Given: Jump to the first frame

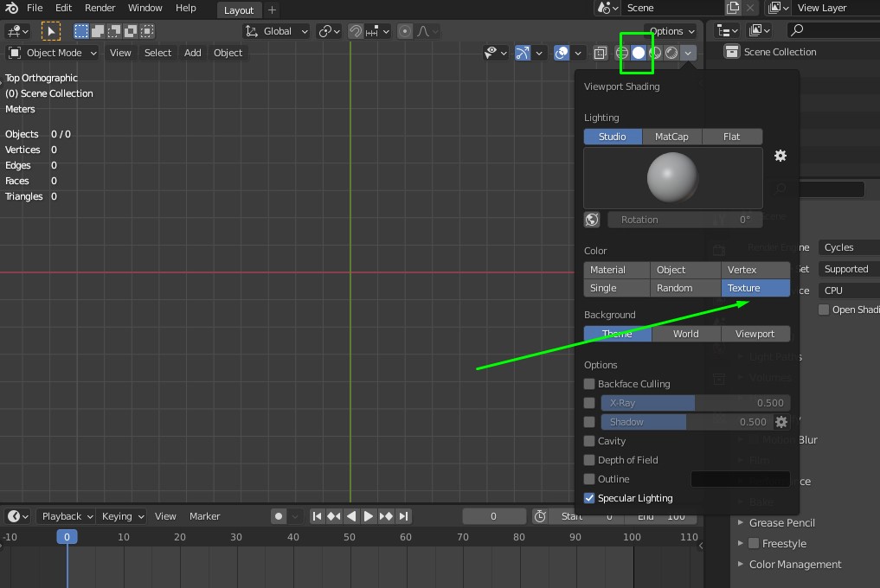Looking at the screenshot, I should (317, 516).
